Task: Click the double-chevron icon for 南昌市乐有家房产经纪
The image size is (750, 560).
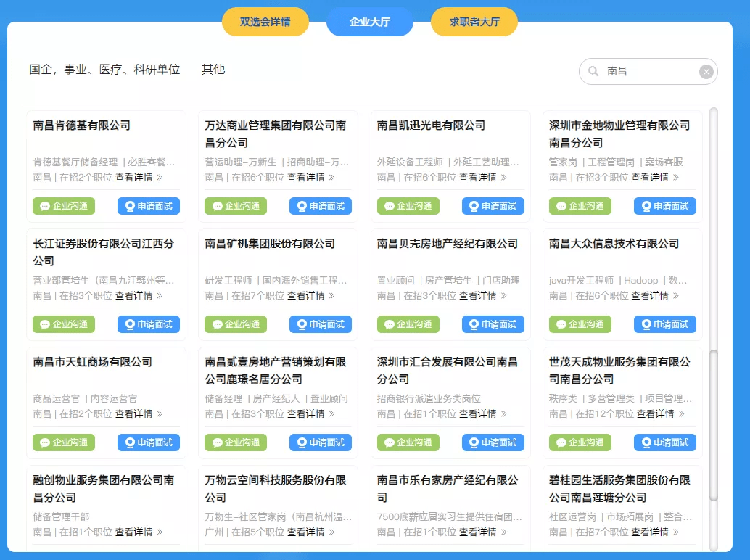Action: point(503,532)
